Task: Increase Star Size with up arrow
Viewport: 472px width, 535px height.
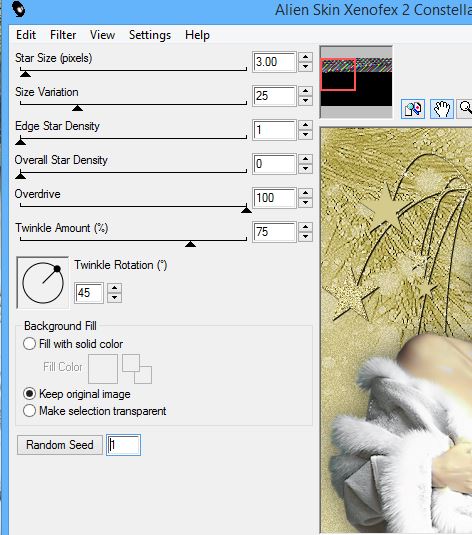Action: 305,57
